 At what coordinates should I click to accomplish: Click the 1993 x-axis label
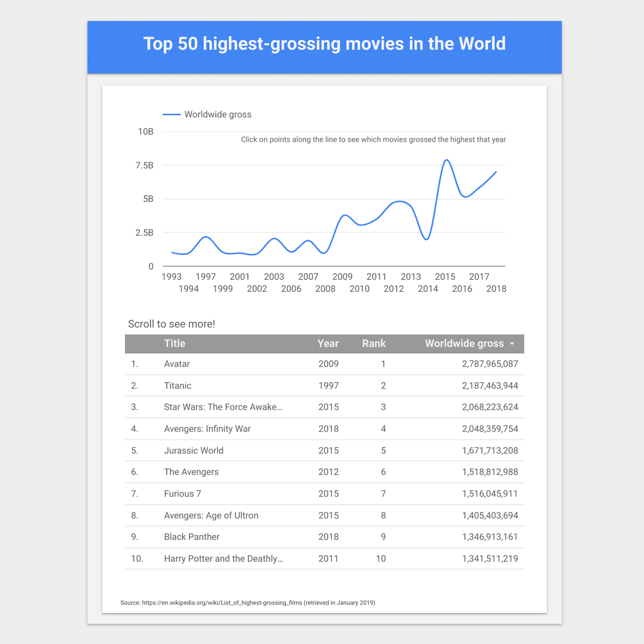click(x=171, y=277)
